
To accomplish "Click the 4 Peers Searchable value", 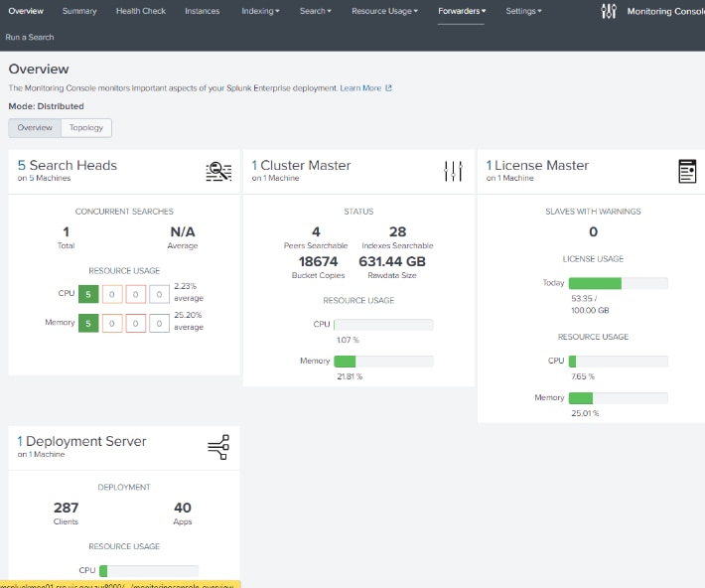I will (316, 231).
